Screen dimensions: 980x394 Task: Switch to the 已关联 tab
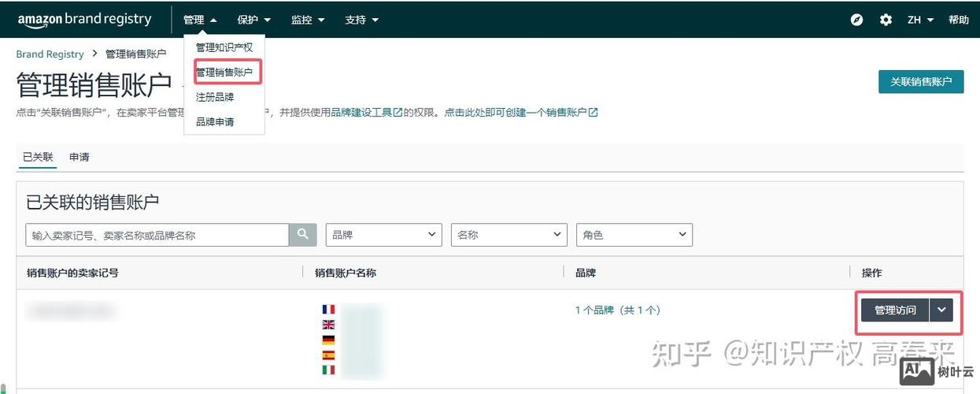38,157
